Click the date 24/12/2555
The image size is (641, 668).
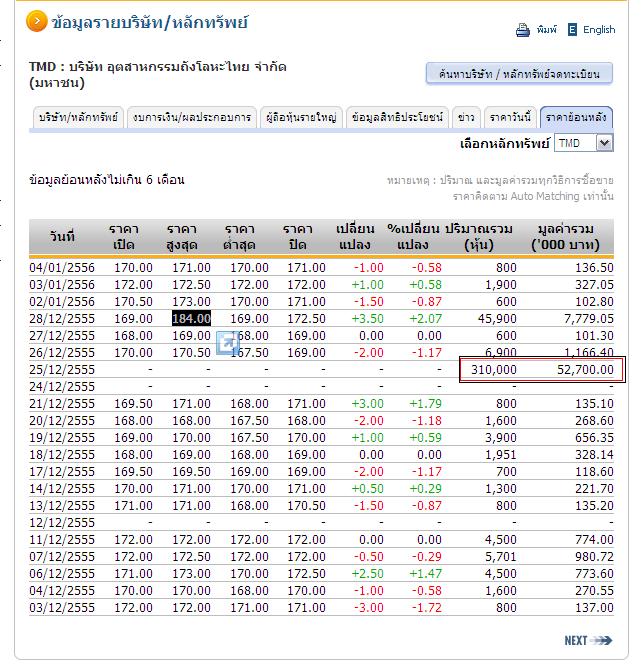pos(62,387)
